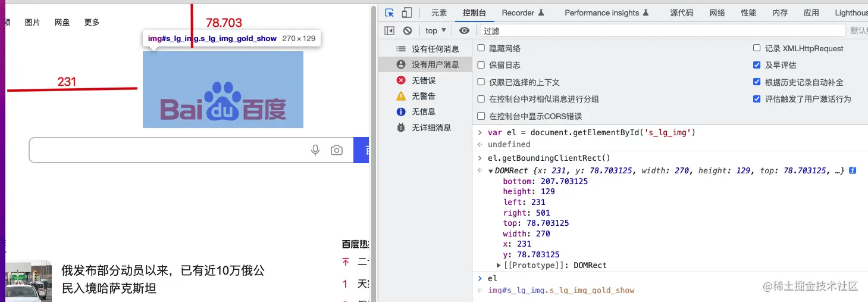The width and height of the screenshot is (868, 302).
Task: Open the 俄发布部分动员以来 news headline
Action: [x=162, y=279]
